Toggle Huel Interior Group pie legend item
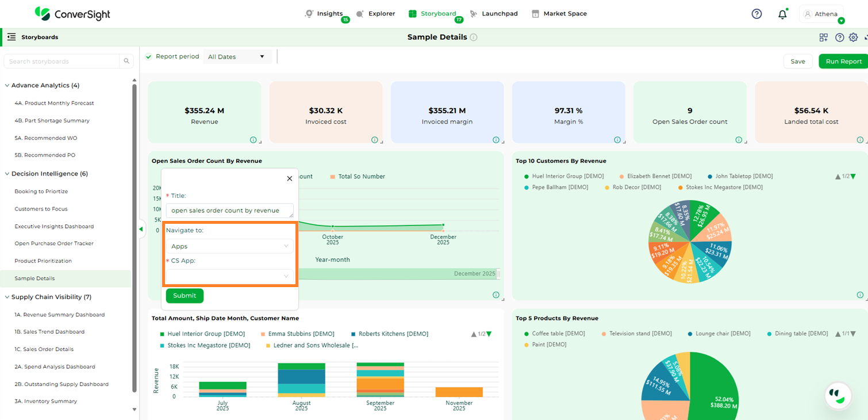Viewport: 868px width, 420px height. coord(554,176)
